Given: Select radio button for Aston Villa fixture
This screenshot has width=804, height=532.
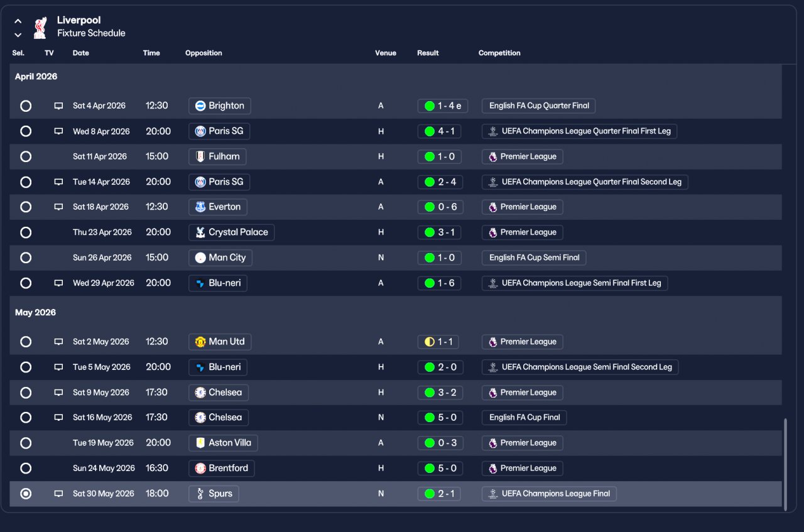Looking at the screenshot, I should coord(26,443).
